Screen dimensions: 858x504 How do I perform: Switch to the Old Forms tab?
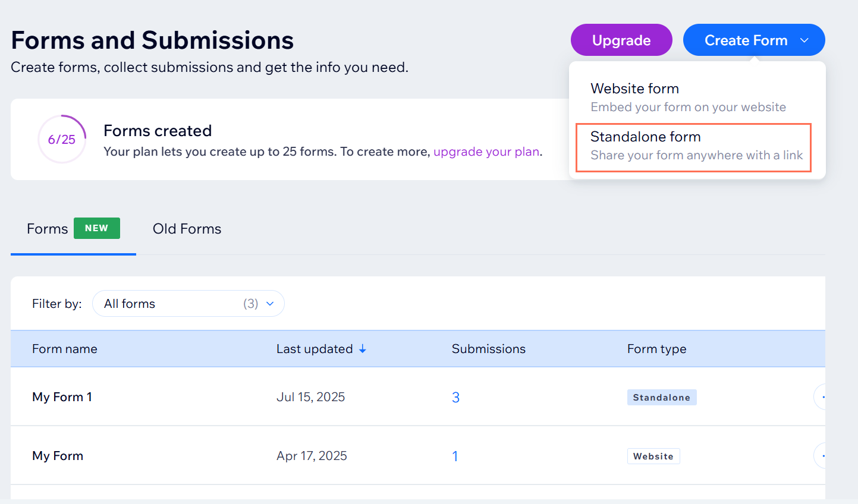point(187,229)
